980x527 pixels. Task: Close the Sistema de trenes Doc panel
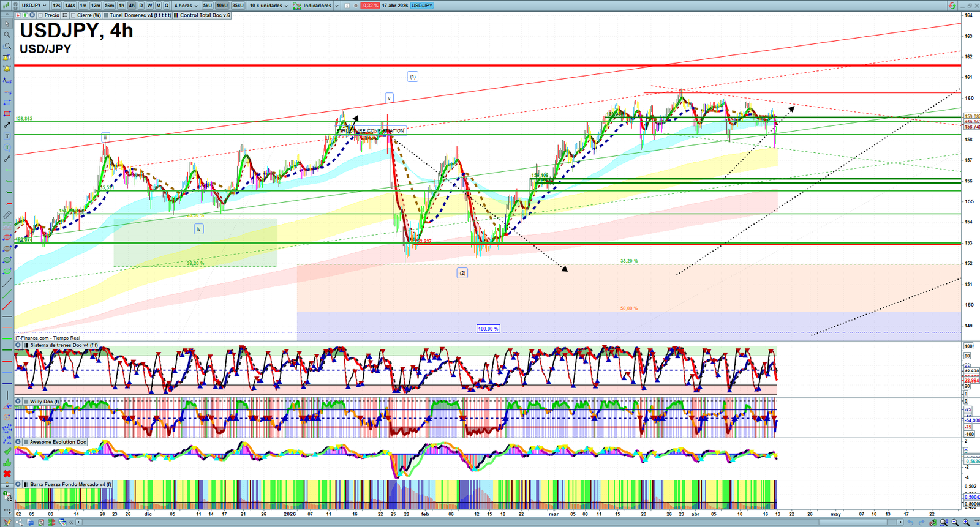point(18,345)
